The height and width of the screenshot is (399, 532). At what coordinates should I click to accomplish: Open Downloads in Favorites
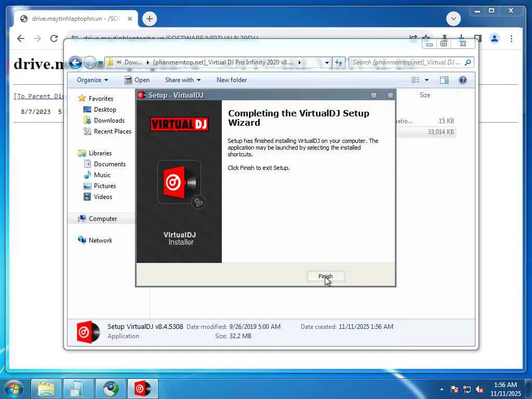(109, 121)
